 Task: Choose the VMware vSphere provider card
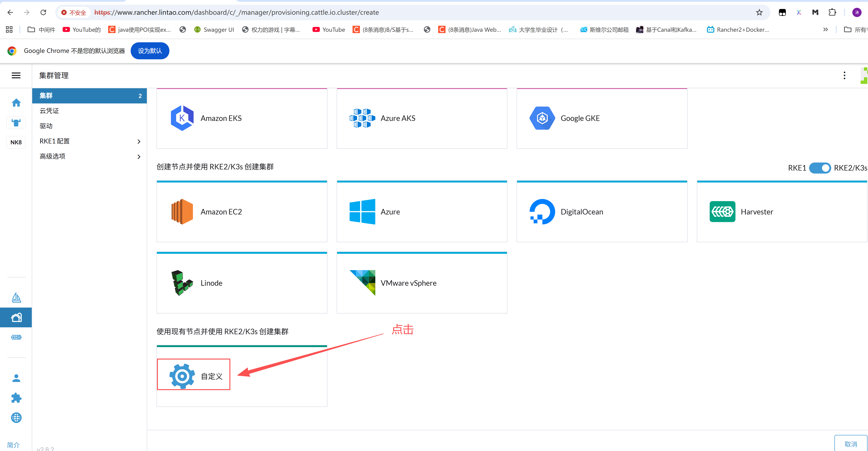coord(422,283)
